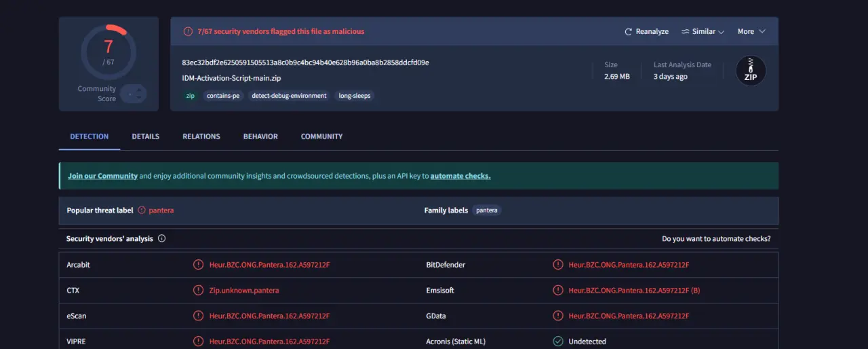Click the malicious alert icon in Arcabit row
Viewport: 868px width, 349px height.
(198, 265)
